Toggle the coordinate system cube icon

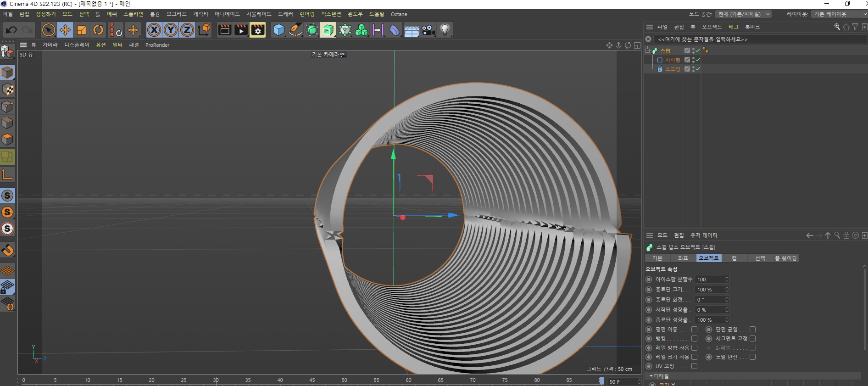pyautogui.click(x=204, y=30)
